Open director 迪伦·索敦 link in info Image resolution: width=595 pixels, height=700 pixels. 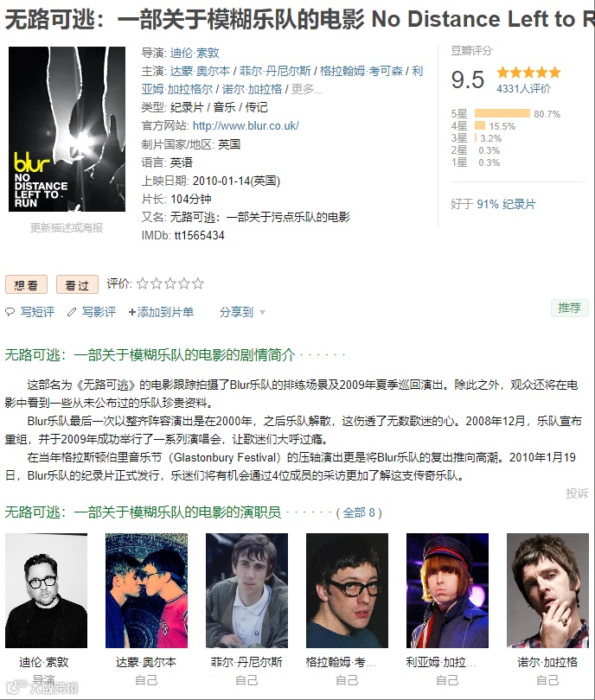pos(195,53)
